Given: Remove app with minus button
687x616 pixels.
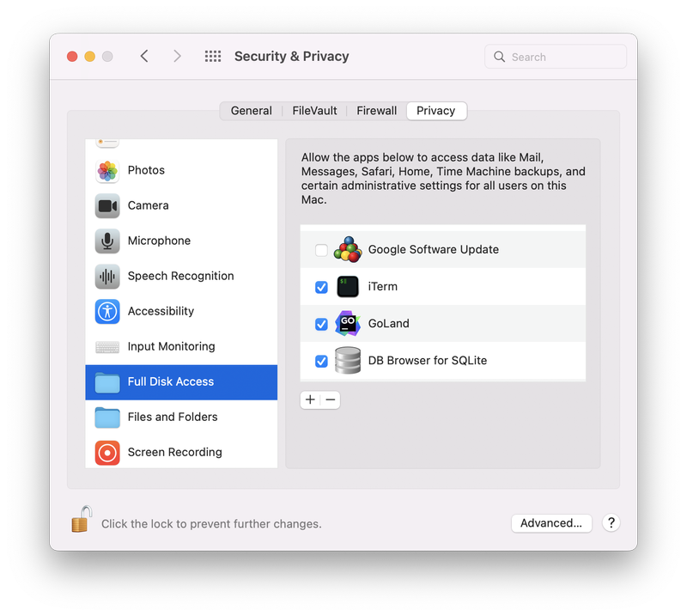Looking at the screenshot, I should point(331,399).
